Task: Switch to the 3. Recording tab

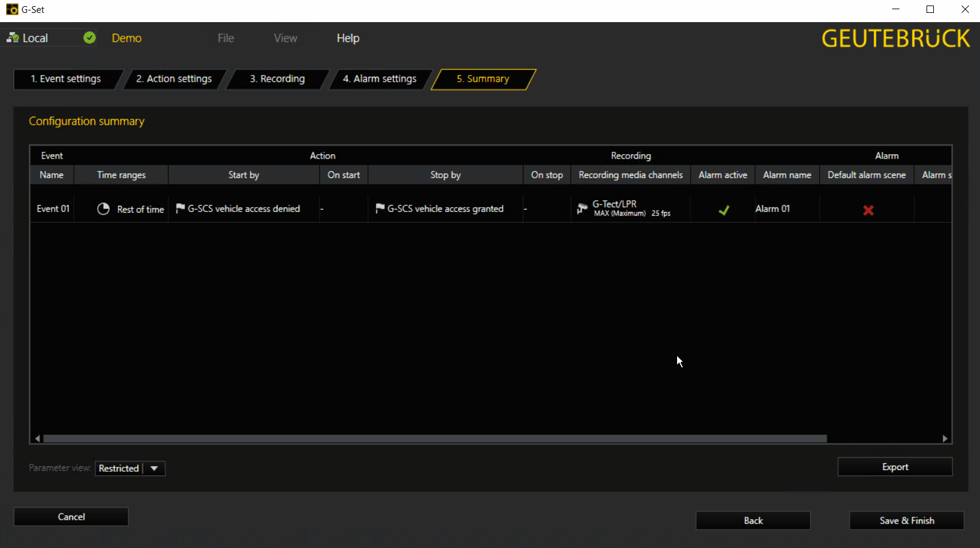Action: pyautogui.click(x=277, y=79)
